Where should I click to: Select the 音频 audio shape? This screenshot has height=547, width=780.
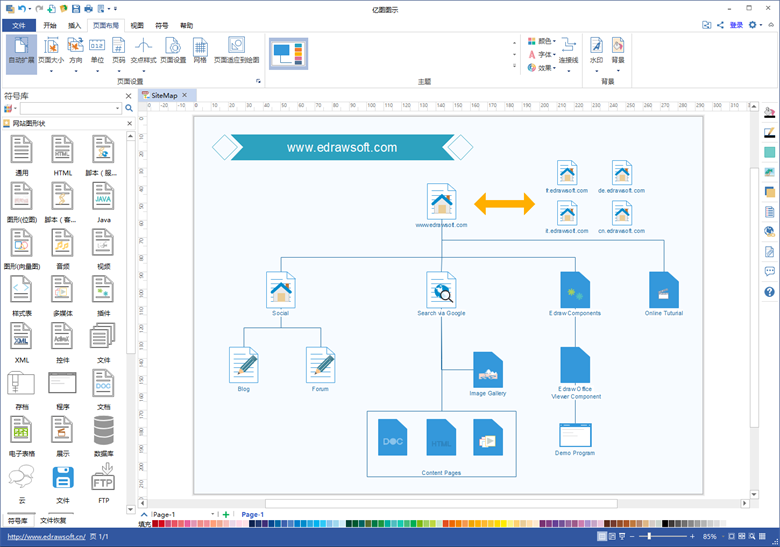tap(63, 249)
